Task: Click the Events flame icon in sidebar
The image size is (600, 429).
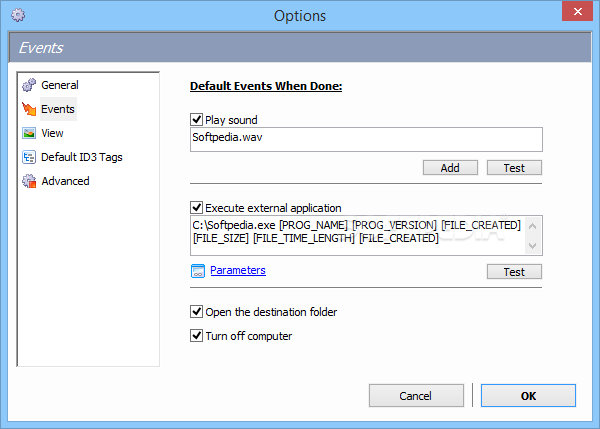Action: click(29, 109)
